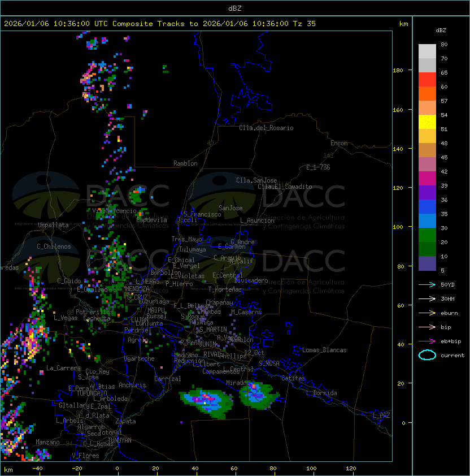Click the 'E_1-736' map label
The width and height of the screenshot is (470, 476).
coord(318,167)
